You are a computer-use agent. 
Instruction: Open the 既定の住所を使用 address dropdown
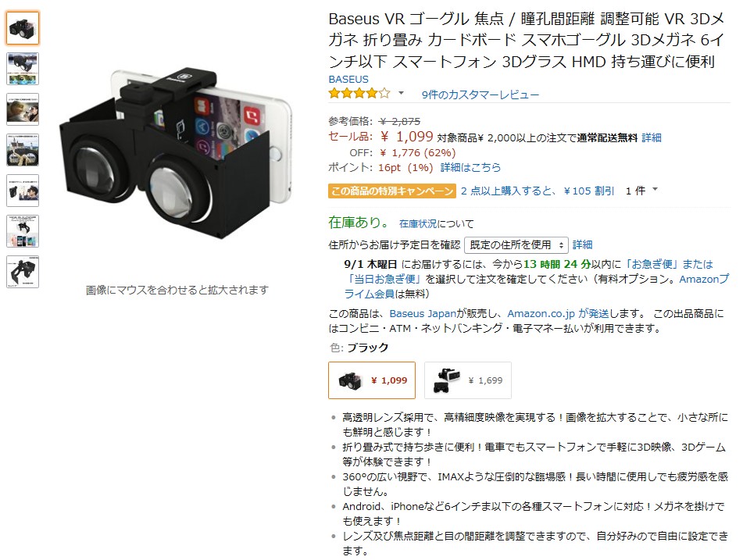(516, 245)
